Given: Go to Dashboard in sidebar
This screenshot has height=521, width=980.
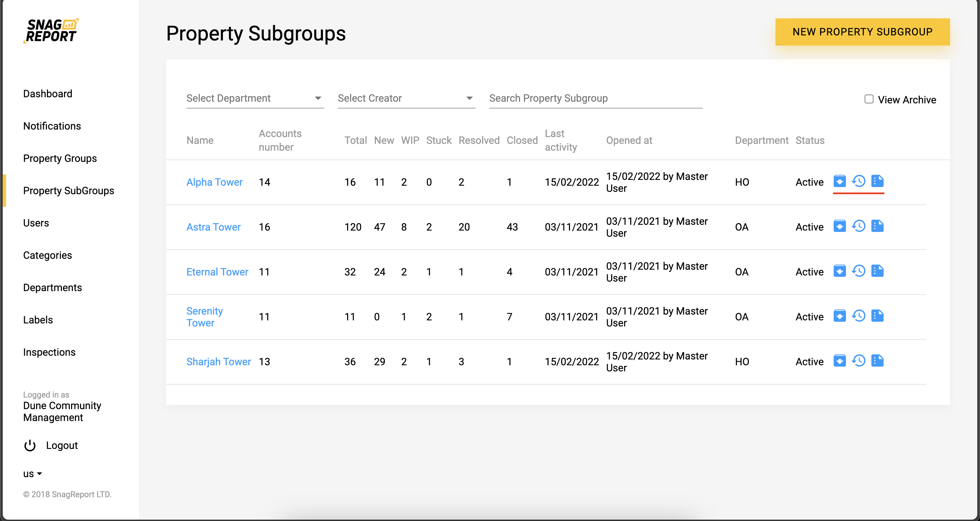Looking at the screenshot, I should coord(48,94).
